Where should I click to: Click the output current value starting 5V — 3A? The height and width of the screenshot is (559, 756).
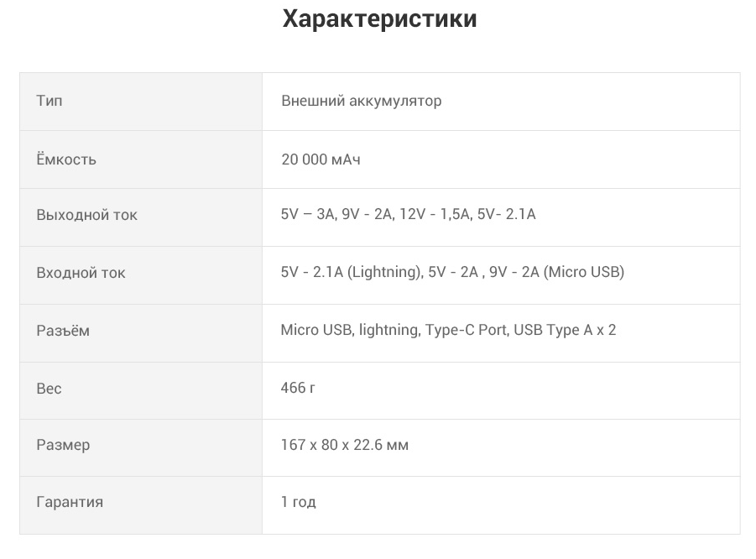408,214
